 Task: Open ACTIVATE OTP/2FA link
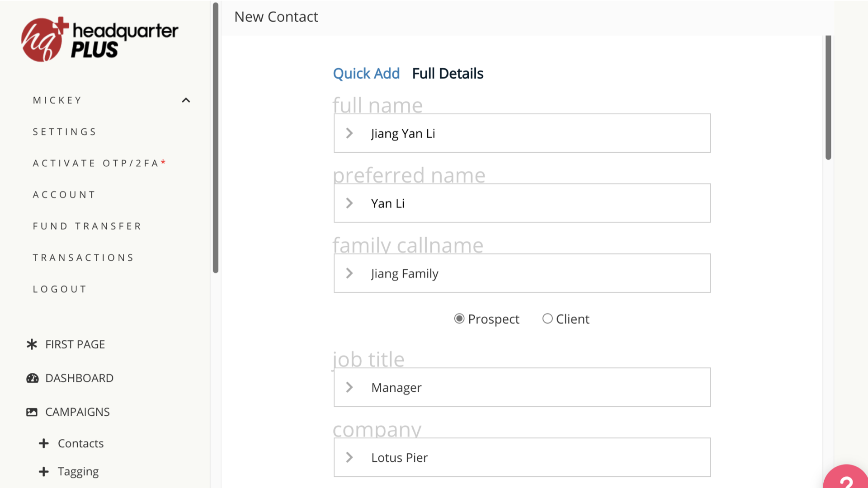(x=99, y=163)
